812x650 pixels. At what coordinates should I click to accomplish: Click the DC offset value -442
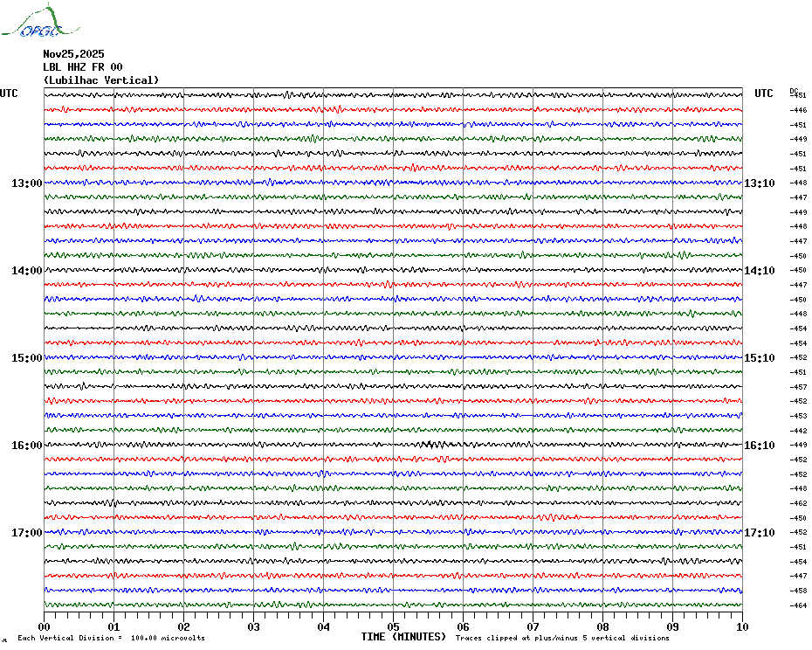(798, 431)
